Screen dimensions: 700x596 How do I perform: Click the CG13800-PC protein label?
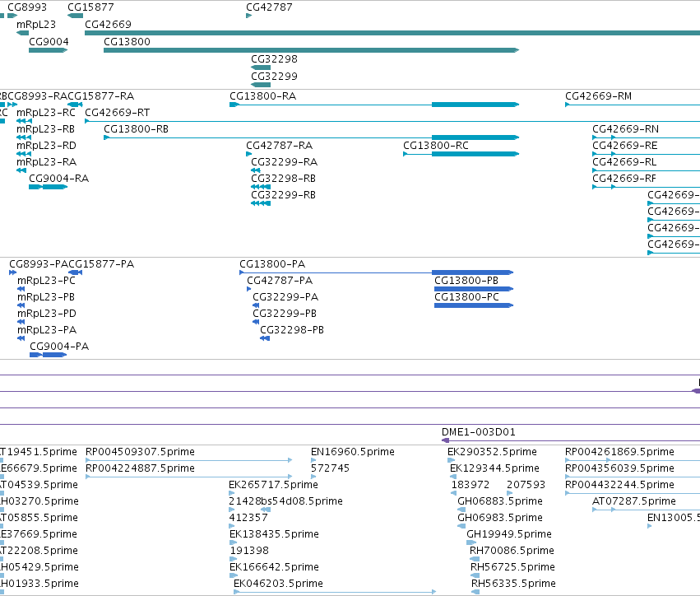[x=466, y=297]
